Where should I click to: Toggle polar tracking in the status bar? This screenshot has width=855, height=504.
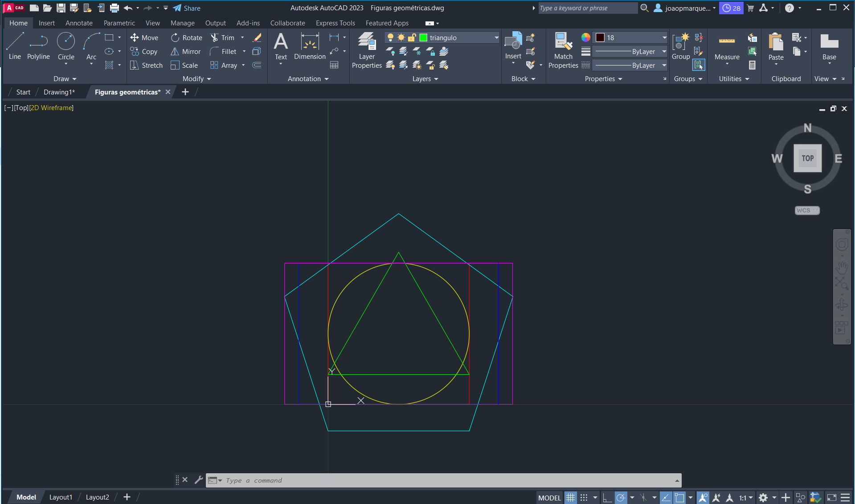621,497
